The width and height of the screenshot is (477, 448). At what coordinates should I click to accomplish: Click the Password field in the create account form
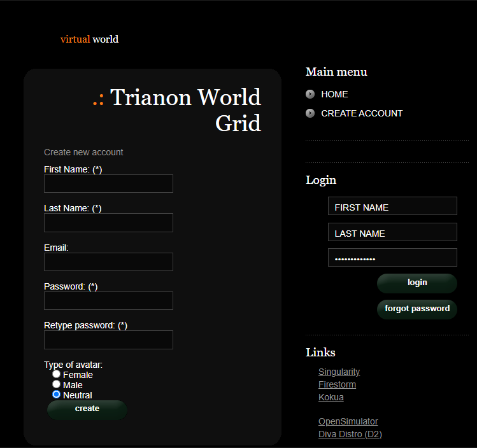pos(109,300)
